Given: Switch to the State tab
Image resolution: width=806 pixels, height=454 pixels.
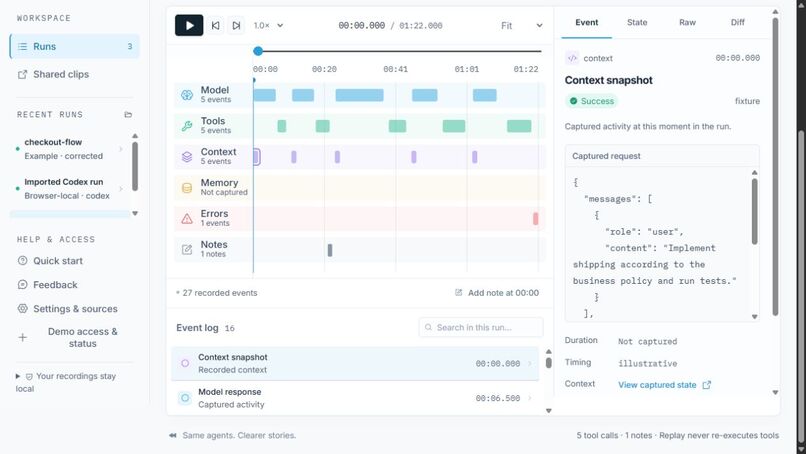Looking at the screenshot, I should [637, 23].
